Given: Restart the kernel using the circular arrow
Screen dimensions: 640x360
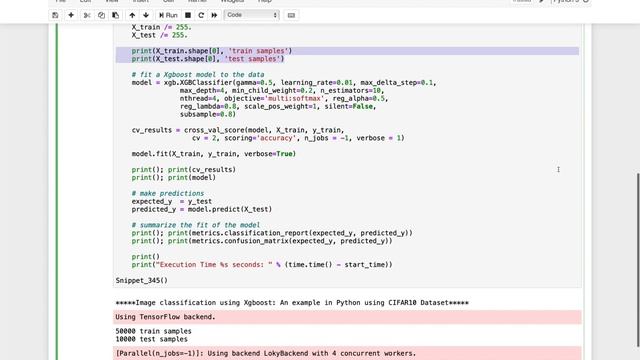Looking at the screenshot, I should tap(201, 15).
